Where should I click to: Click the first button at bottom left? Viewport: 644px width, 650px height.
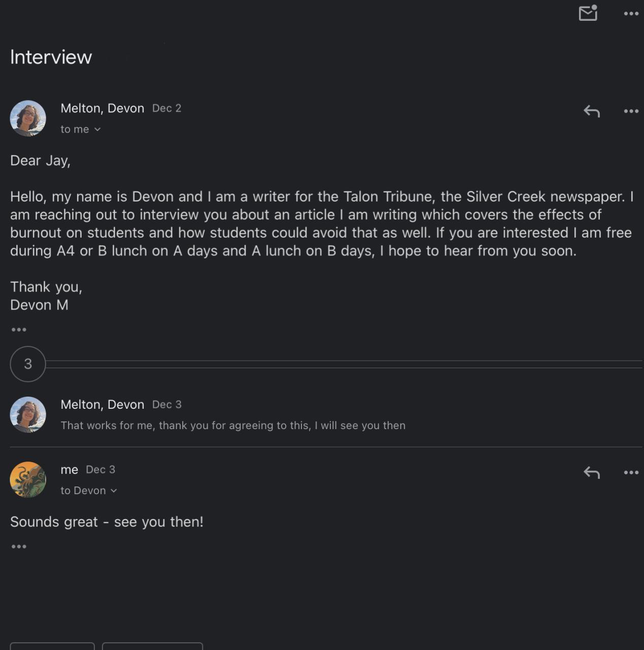tap(52, 646)
